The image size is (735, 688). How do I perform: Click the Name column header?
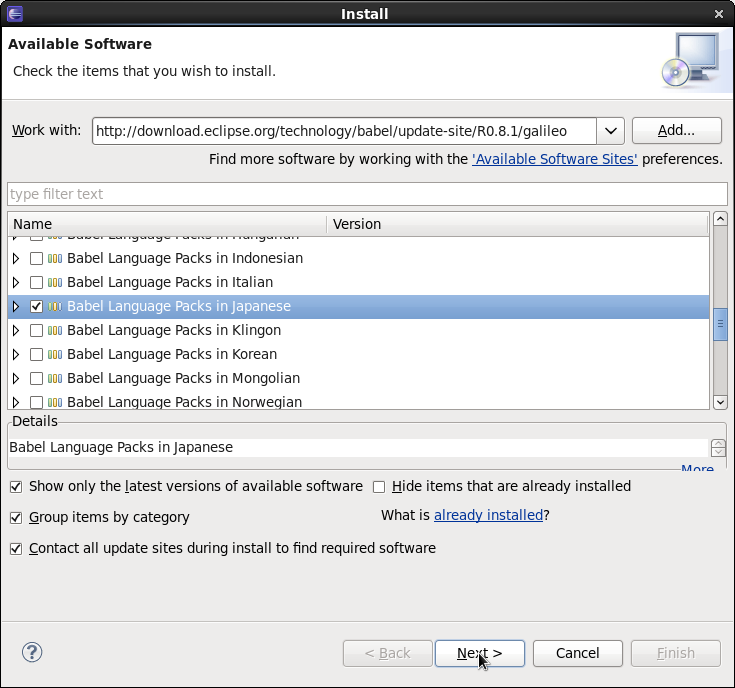tap(167, 224)
